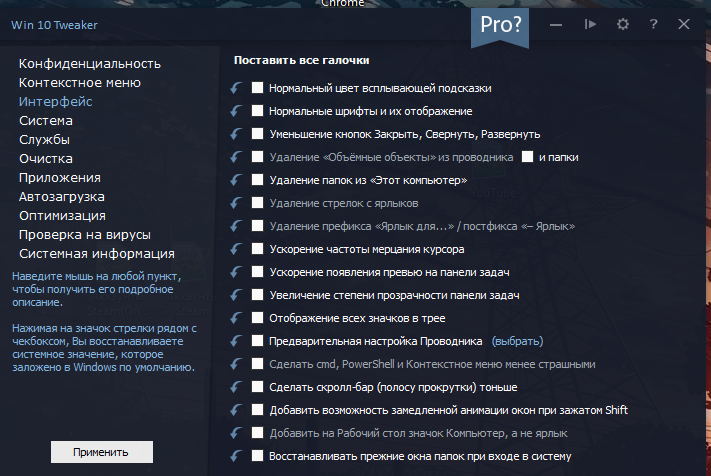
Task: Click the play-arrow icon in title bar
Action: 591,24
